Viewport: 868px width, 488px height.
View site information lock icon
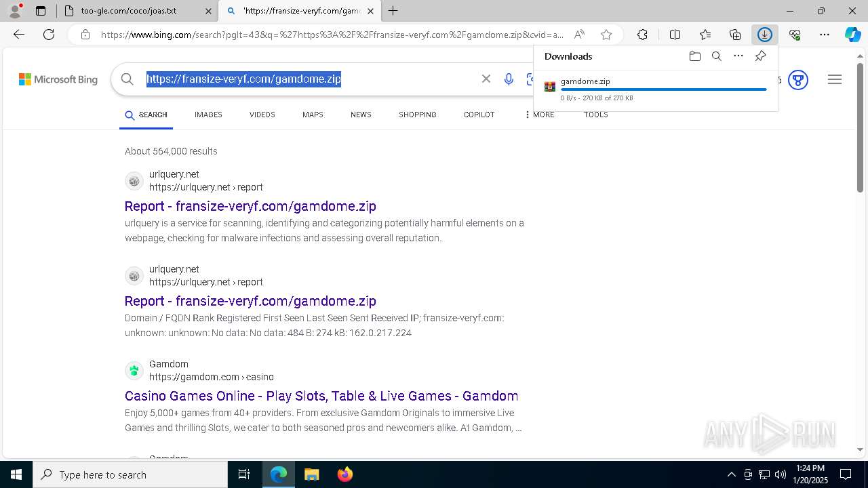85,35
